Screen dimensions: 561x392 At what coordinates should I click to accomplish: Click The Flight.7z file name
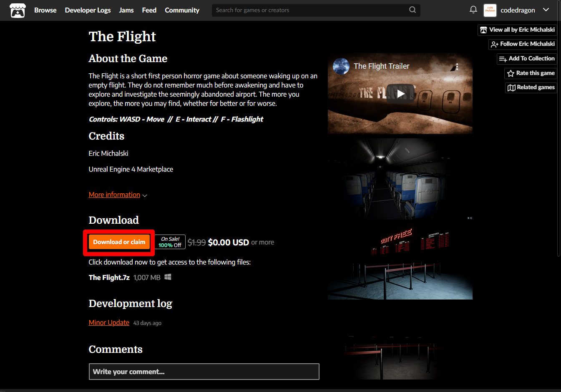109,277
